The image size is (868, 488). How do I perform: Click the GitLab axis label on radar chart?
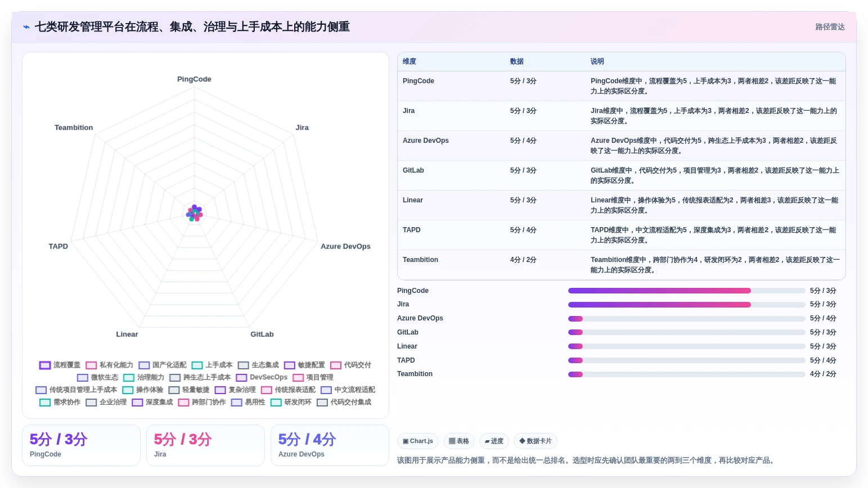[x=262, y=334]
